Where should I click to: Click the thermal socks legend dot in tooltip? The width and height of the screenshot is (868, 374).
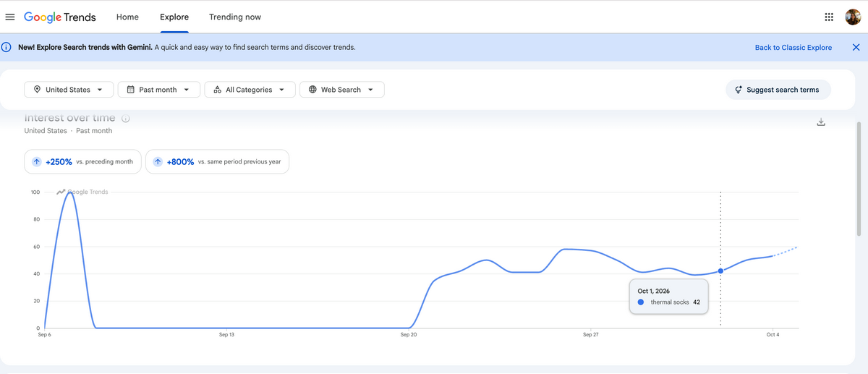[x=641, y=302]
